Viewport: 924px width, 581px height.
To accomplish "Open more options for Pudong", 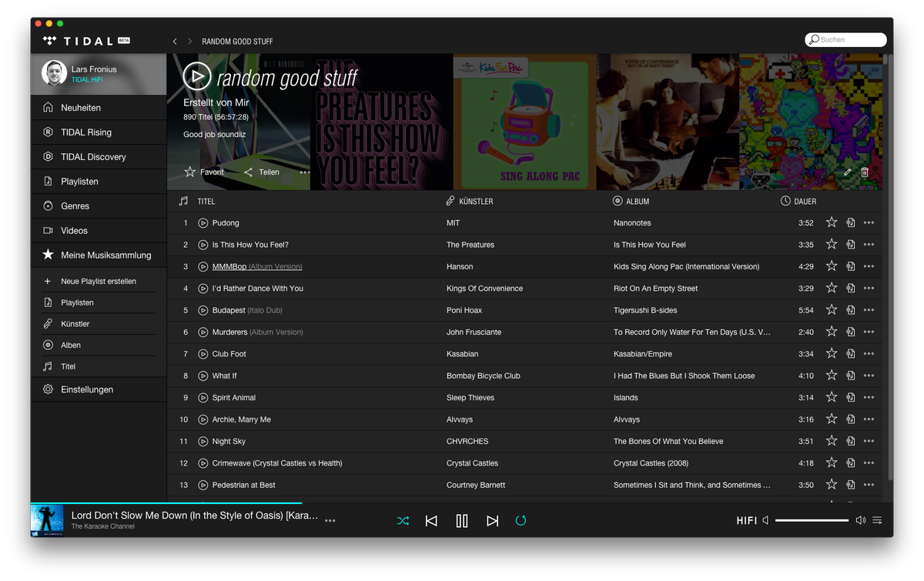I will point(869,223).
